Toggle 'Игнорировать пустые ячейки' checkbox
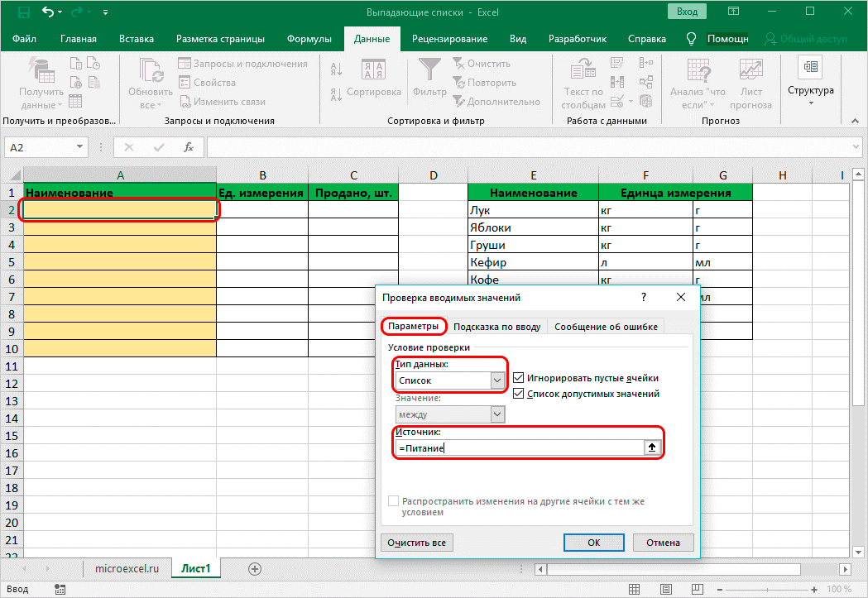This screenshot has height=598, width=868. pyautogui.click(x=519, y=378)
